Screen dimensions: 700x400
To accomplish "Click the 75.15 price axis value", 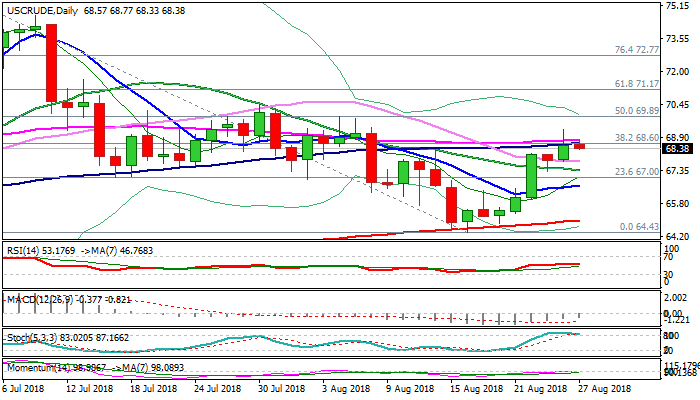I will tap(679, 6).
